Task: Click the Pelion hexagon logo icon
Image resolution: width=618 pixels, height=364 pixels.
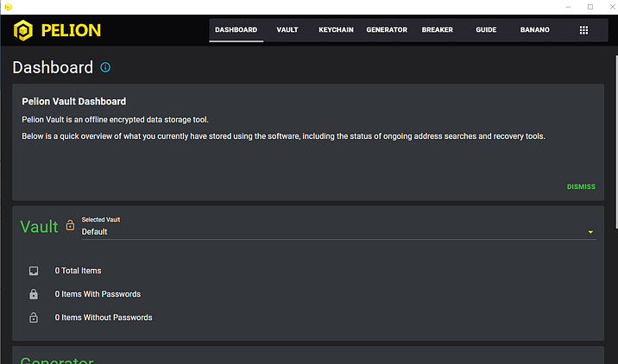Action: pyautogui.click(x=22, y=30)
